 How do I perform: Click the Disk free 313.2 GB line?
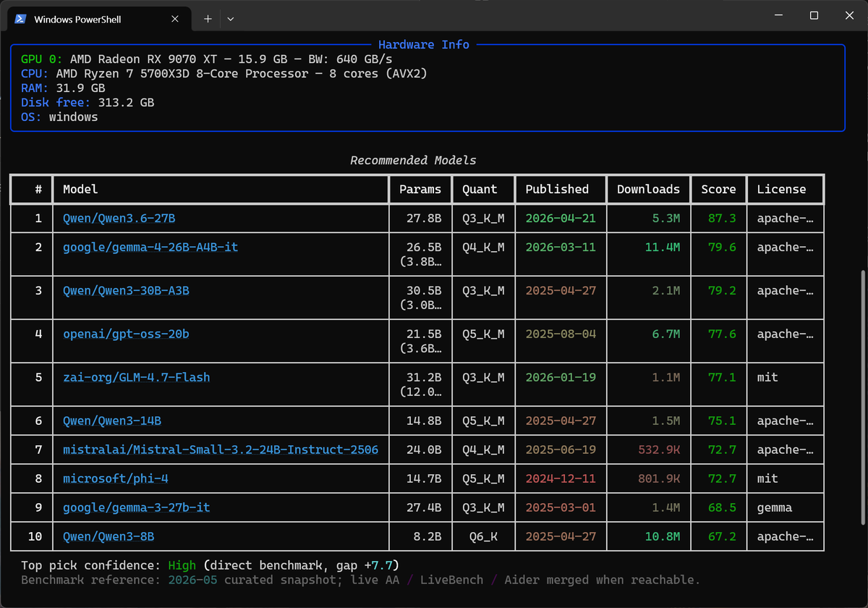pyautogui.click(x=88, y=102)
